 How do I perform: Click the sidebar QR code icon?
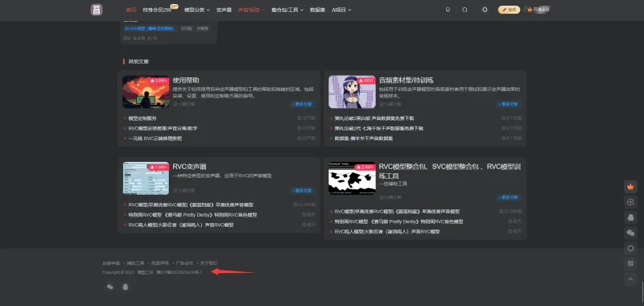(x=630, y=263)
